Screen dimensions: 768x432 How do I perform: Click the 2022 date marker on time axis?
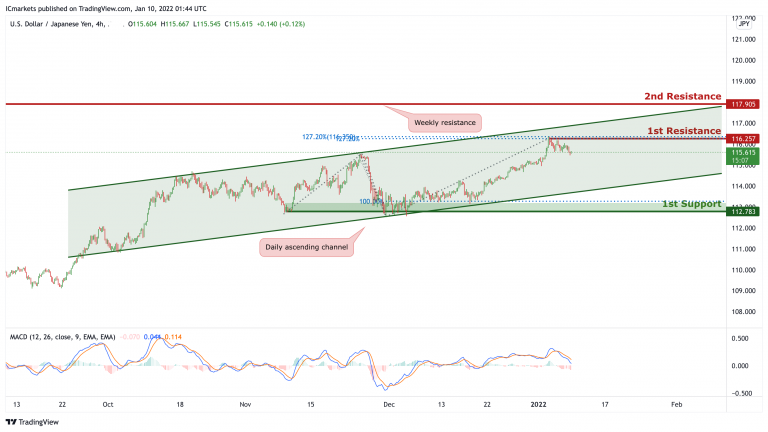(538, 405)
